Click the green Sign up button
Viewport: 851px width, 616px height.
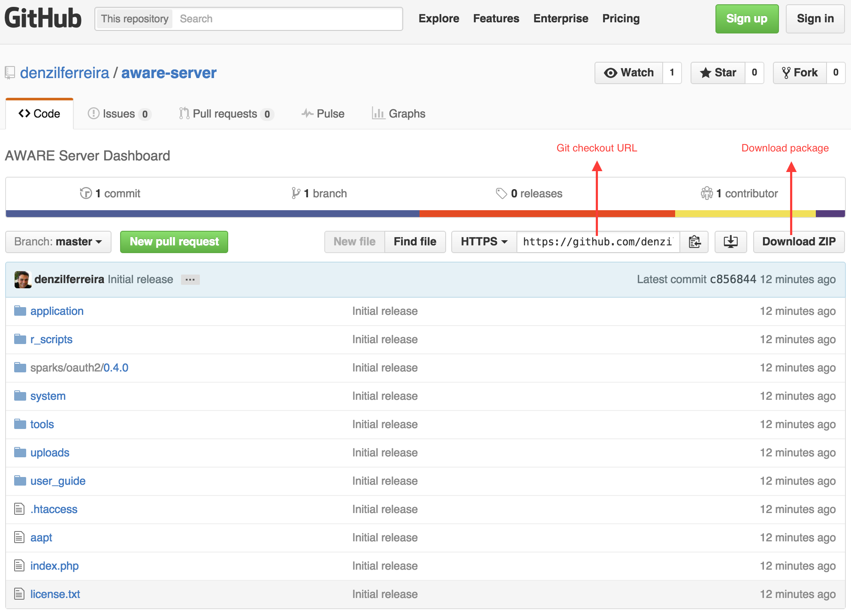747,19
